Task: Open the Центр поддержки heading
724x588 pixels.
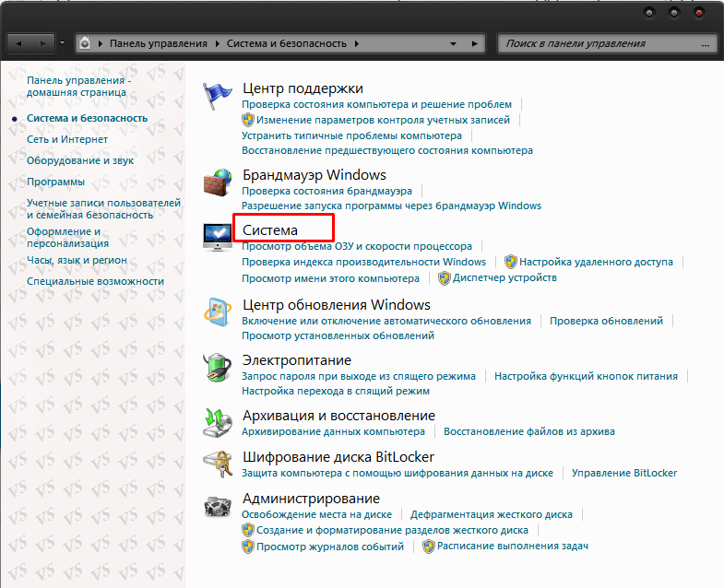Action: pyautogui.click(x=303, y=88)
